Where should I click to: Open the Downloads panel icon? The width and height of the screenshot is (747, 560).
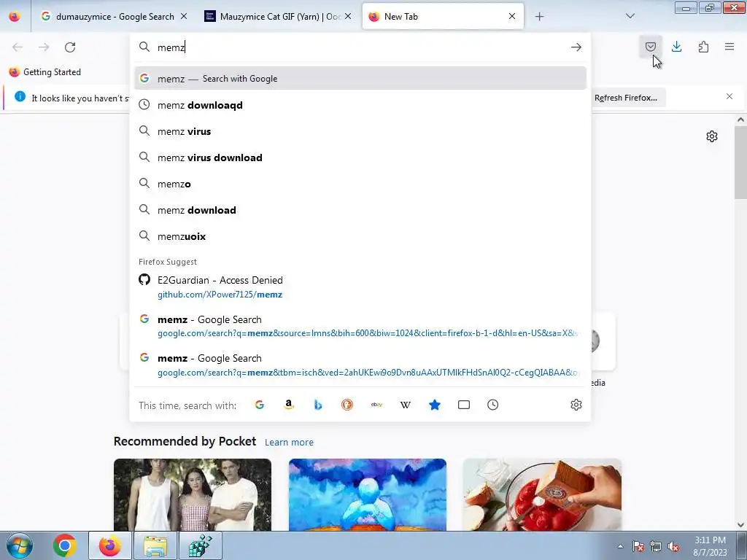676,47
